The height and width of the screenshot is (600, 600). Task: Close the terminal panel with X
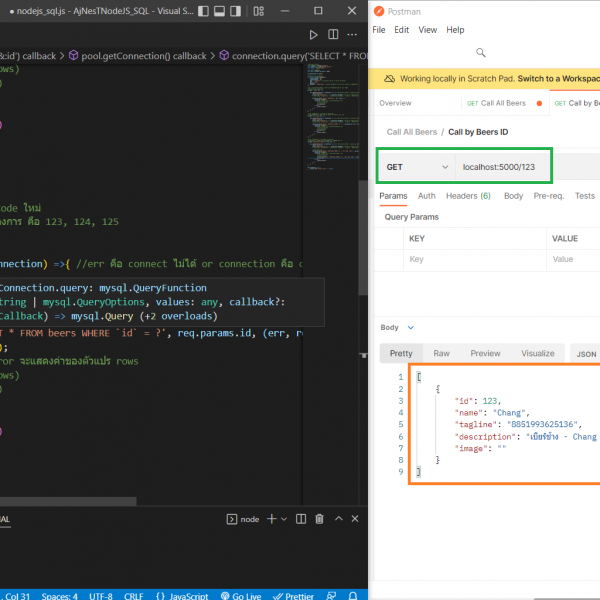tap(355, 519)
